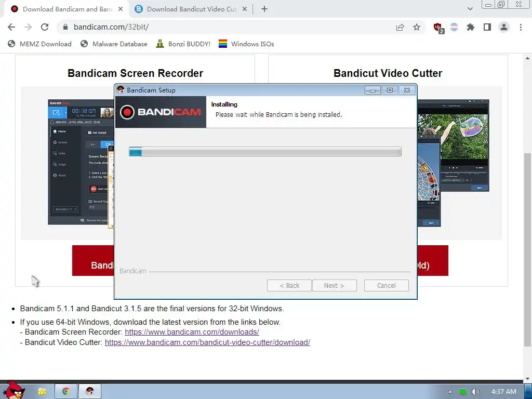The width and height of the screenshot is (532, 399).
Task: Click the scrollbar down arrow
Action: click(x=527, y=379)
